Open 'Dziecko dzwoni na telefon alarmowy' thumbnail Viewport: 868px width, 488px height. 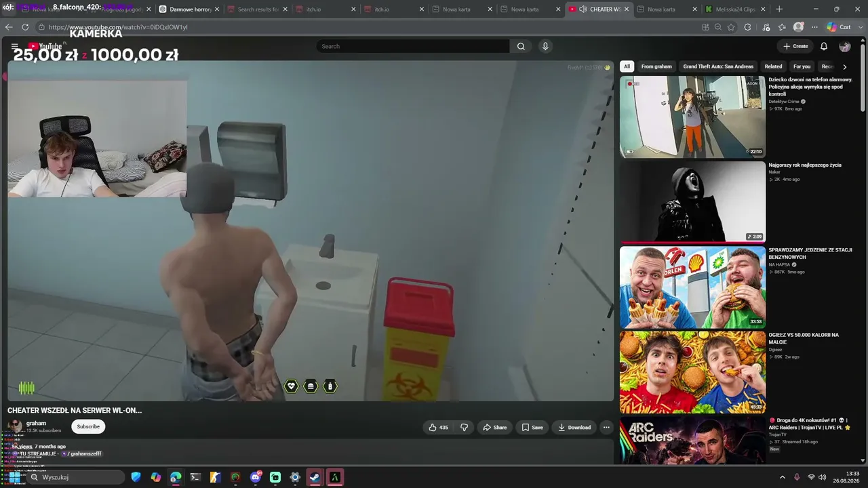pos(692,117)
